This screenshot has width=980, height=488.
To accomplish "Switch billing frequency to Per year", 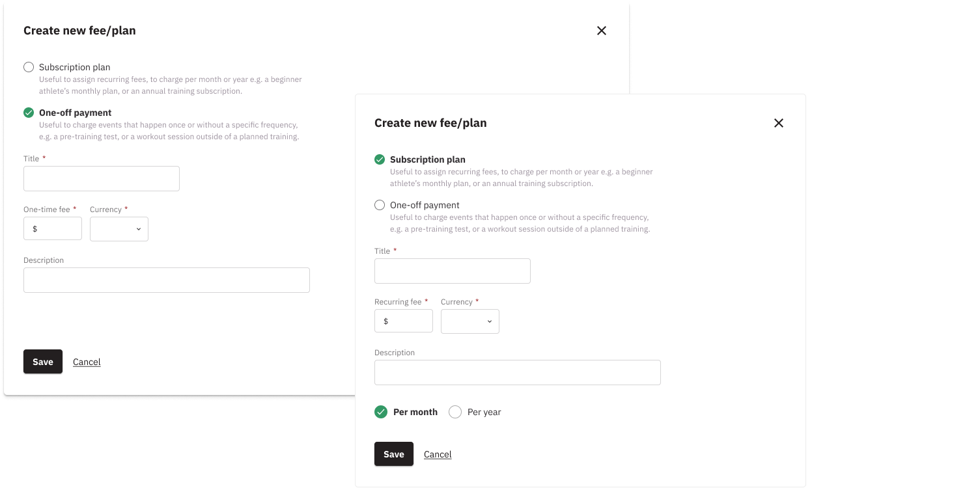I will (455, 412).
